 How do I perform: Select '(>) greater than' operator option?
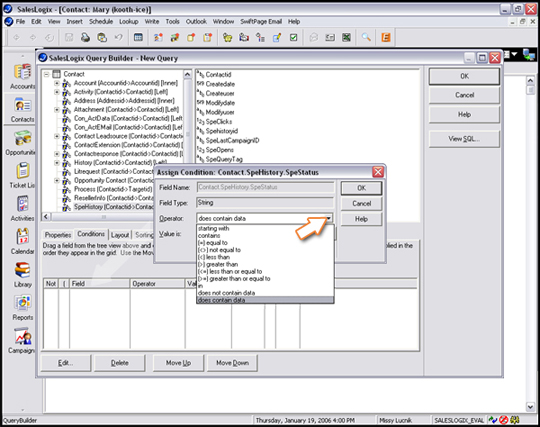[265, 264]
